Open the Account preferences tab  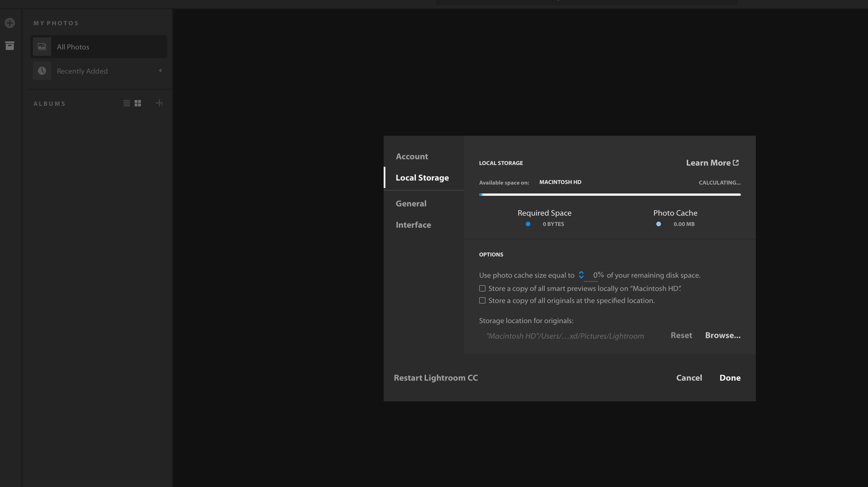412,156
